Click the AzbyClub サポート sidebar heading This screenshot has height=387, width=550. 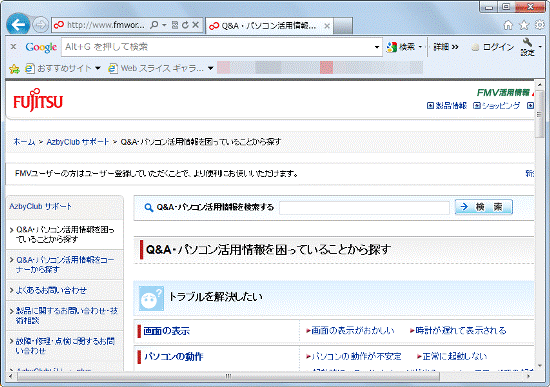(x=40, y=206)
